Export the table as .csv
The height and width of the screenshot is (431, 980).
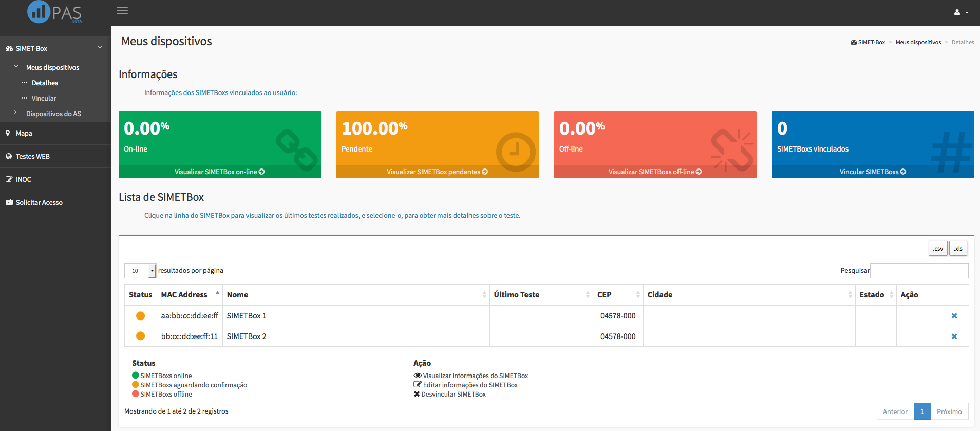[938, 249]
